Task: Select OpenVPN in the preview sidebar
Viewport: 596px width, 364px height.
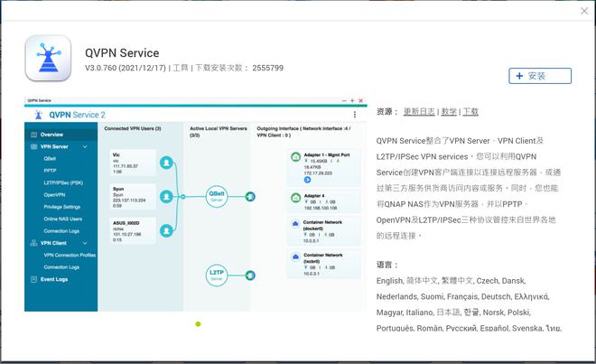Action: tap(54, 195)
